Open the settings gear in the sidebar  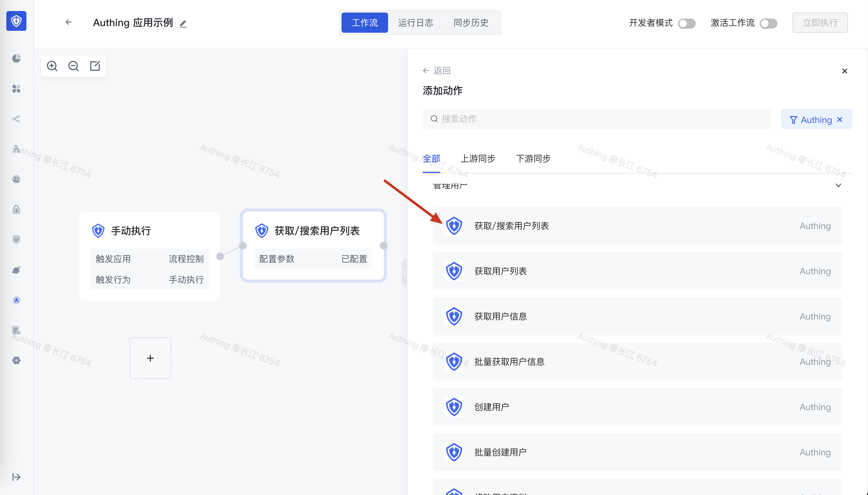click(16, 360)
